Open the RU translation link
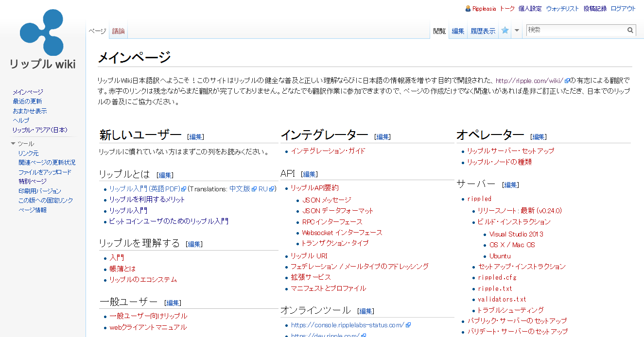This screenshot has height=337, width=644. tap(267, 189)
